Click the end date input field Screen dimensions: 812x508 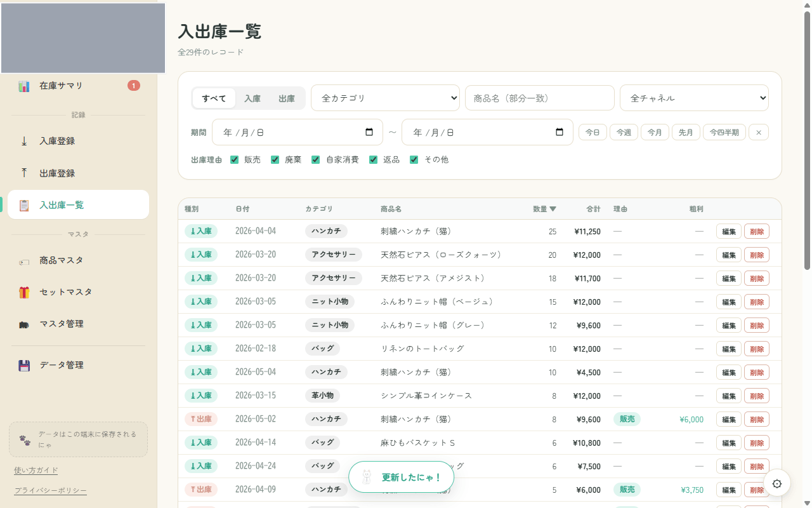(487, 132)
